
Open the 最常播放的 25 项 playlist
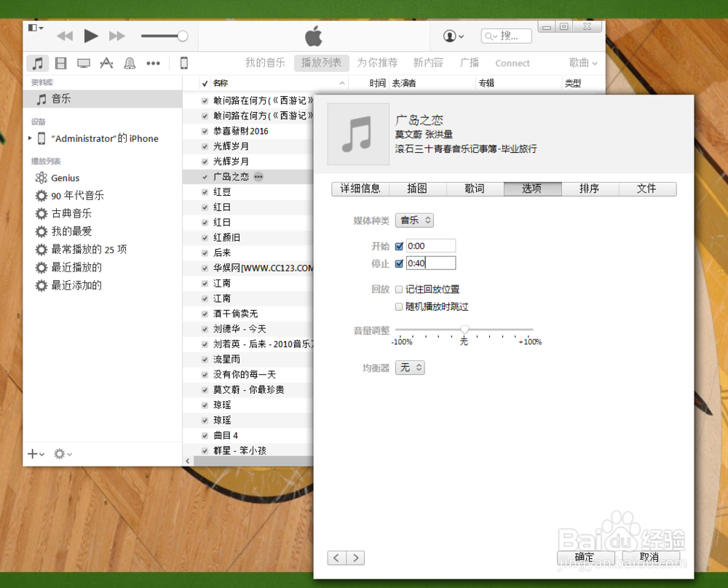(81, 249)
